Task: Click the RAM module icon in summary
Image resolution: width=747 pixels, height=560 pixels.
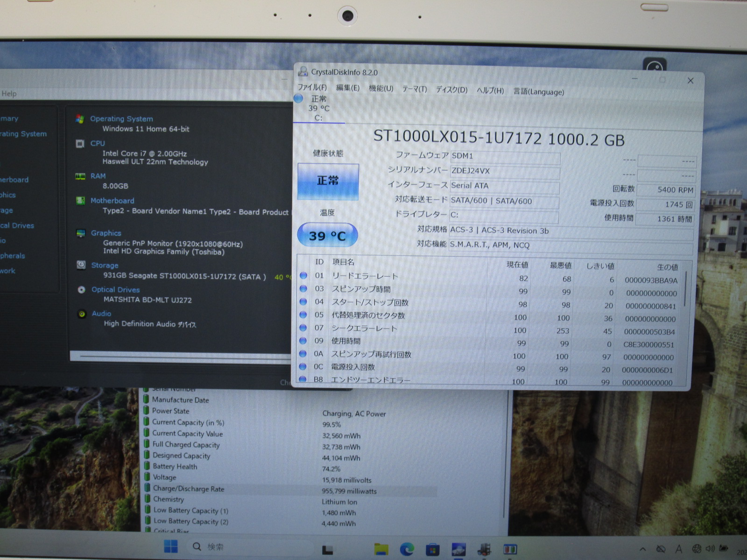Action: click(80, 176)
